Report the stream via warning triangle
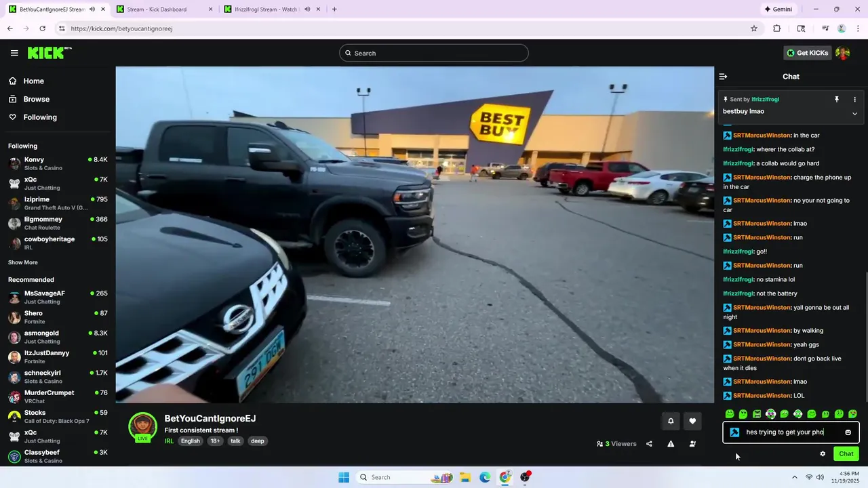 point(671,444)
